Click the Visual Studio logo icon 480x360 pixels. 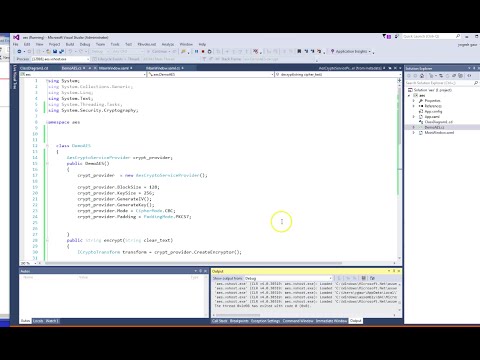(x=16, y=37)
